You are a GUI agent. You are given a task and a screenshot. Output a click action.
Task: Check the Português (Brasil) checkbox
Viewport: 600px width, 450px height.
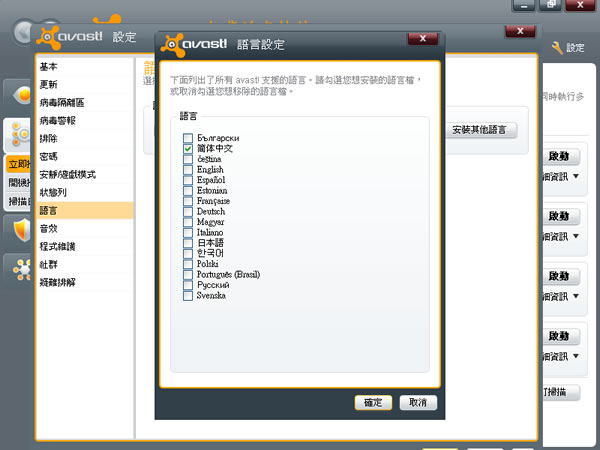coord(188,275)
